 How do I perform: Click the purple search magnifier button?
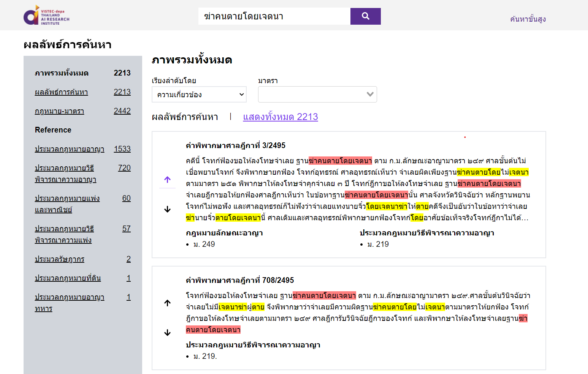[365, 16]
